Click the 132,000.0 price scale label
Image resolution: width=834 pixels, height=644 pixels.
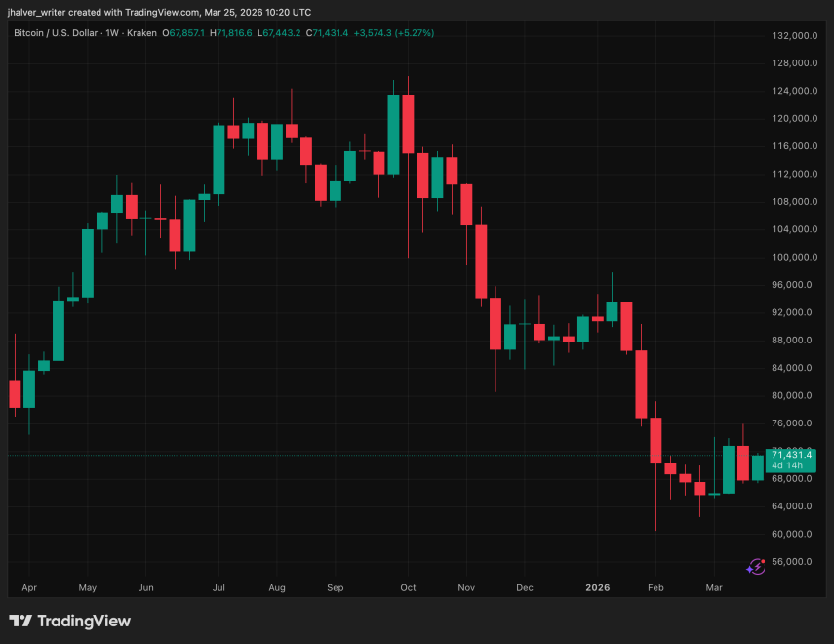(793, 36)
